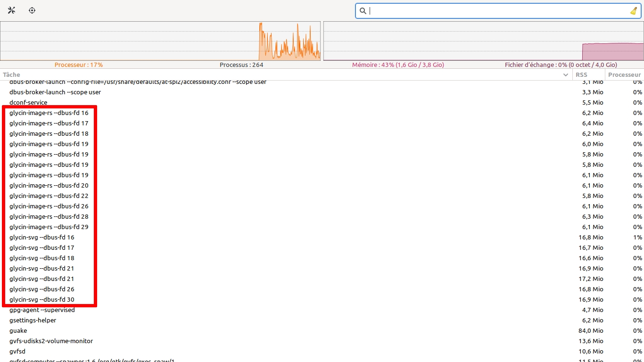
Task: Click the '6,0 Mio' RSS value
Action: pos(593,144)
